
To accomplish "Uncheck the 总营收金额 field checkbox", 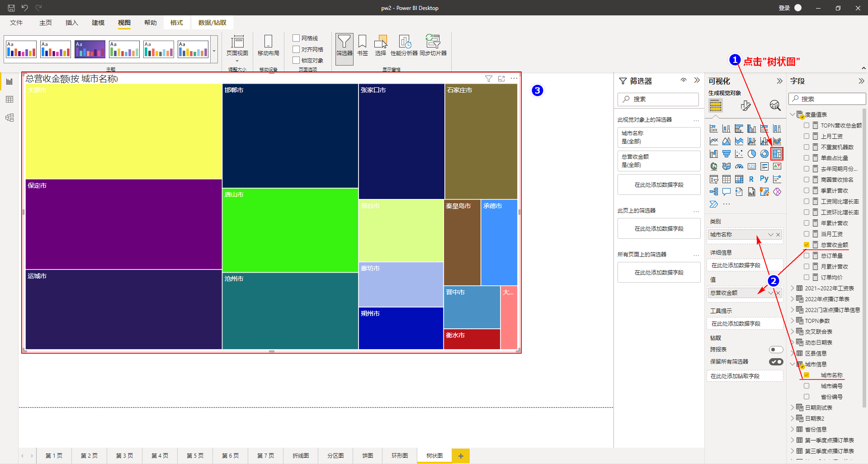I will pyautogui.click(x=807, y=245).
